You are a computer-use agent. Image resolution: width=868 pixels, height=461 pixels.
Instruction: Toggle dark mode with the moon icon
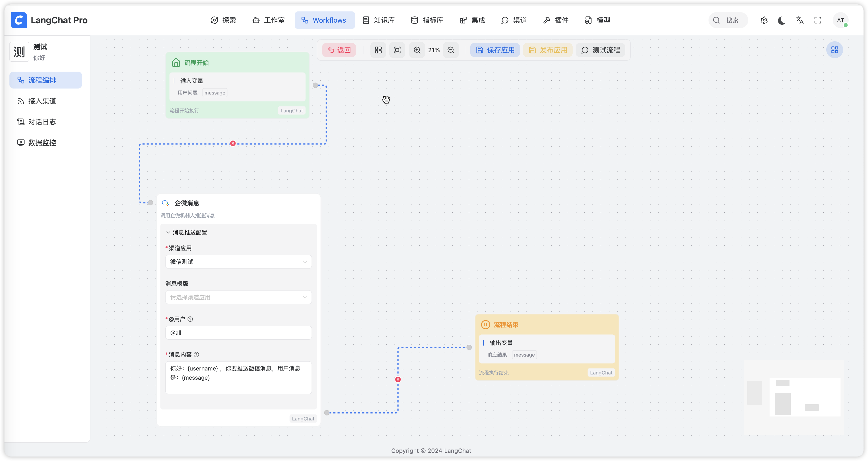[782, 20]
